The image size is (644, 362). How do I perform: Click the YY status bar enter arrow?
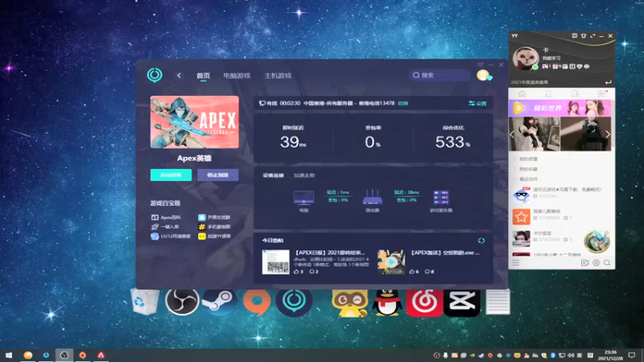point(609,82)
